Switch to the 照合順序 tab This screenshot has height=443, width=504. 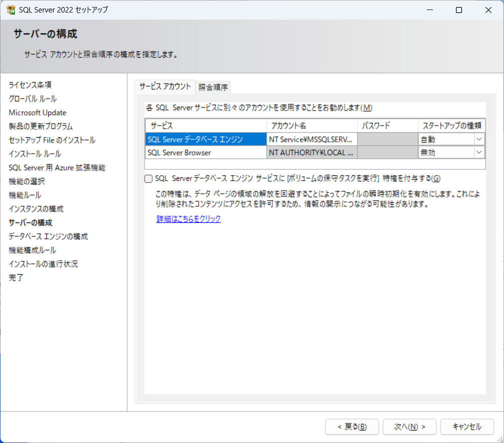[213, 87]
